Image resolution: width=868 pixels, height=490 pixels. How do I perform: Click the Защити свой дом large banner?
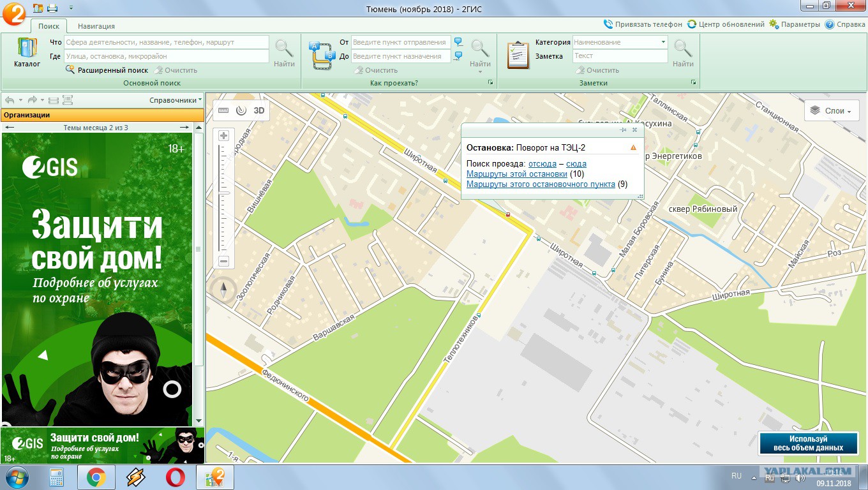(97, 279)
